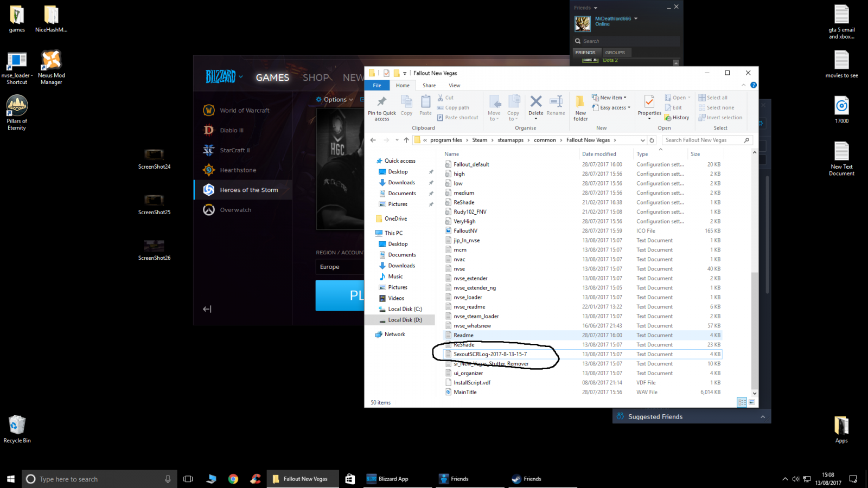The height and width of the screenshot is (488, 868).
Task: Create a New folder from ribbon
Action: click(x=580, y=107)
